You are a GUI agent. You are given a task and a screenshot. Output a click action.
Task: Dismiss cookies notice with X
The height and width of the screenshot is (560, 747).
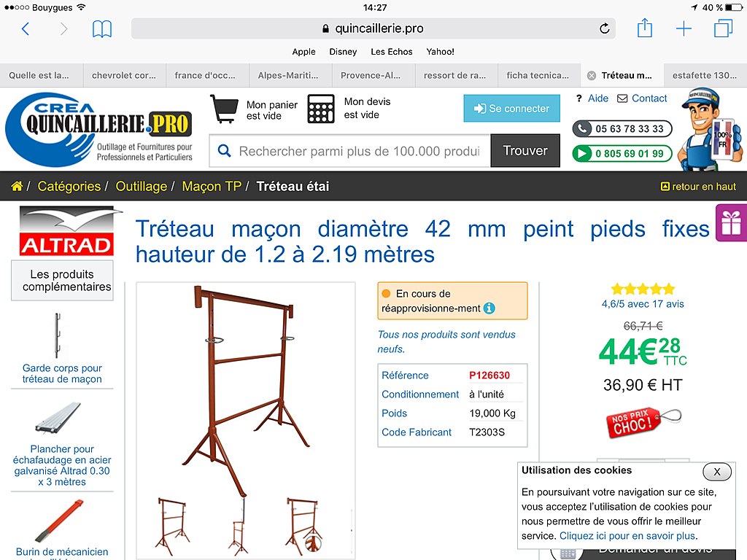717,472
